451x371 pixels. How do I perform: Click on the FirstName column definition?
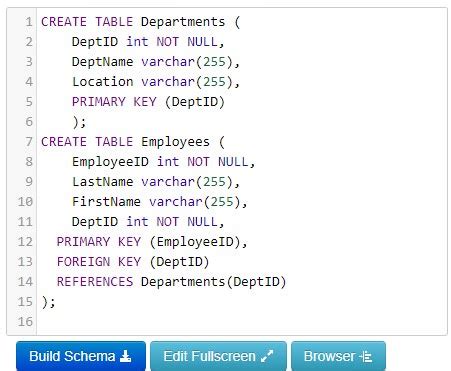pyautogui.click(x=160, y=202)
